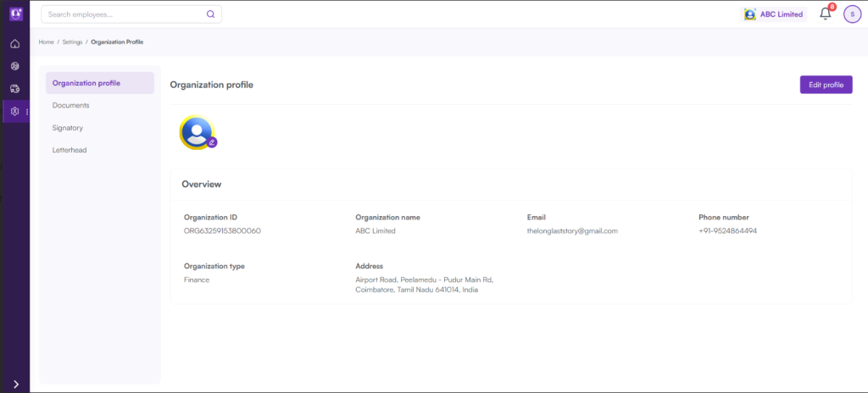Click the Organization type value Finance
The image size is (868, 393).
(197, 280)
